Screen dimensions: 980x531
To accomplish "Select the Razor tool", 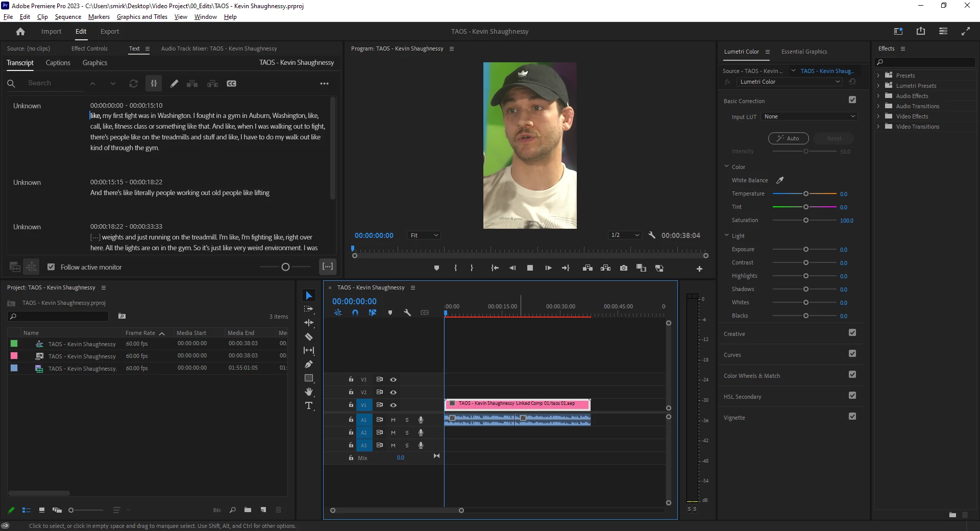I will coord(309,336).
